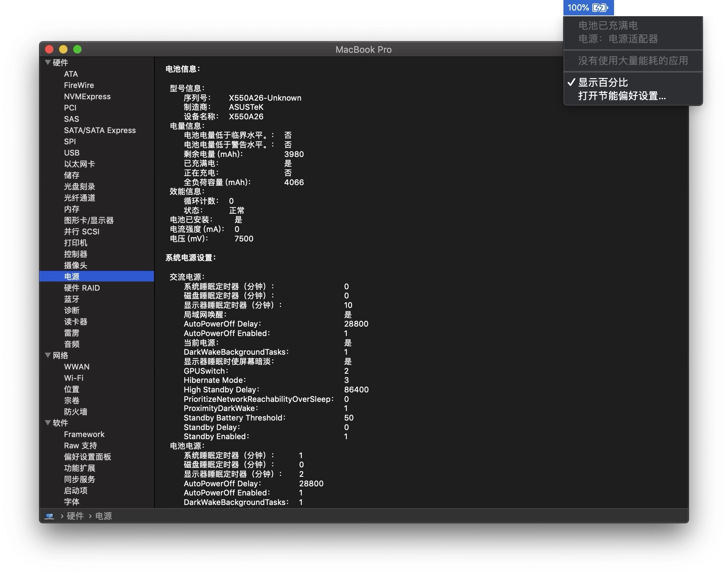This screenshot has height=575, width=728.
Task: Select SPI in the sidebar
Action: pos(70,141)
